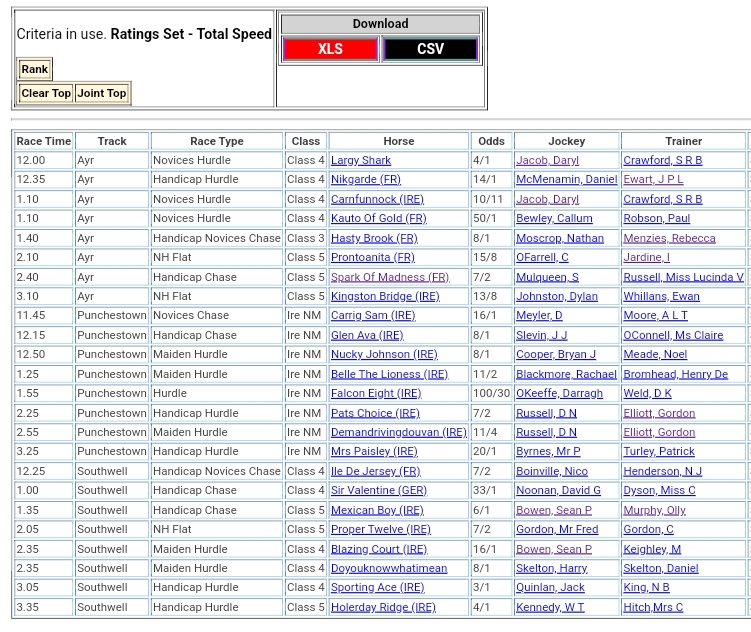
Task: Click jockey Skelton, Harry link
Action: (x=551, y=568)
